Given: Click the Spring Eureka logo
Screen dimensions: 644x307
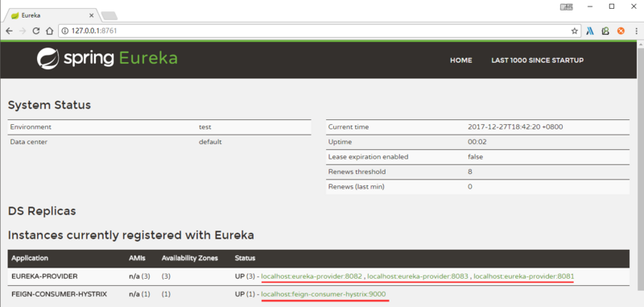Looking at the screenshot, I should click(107, 58).
